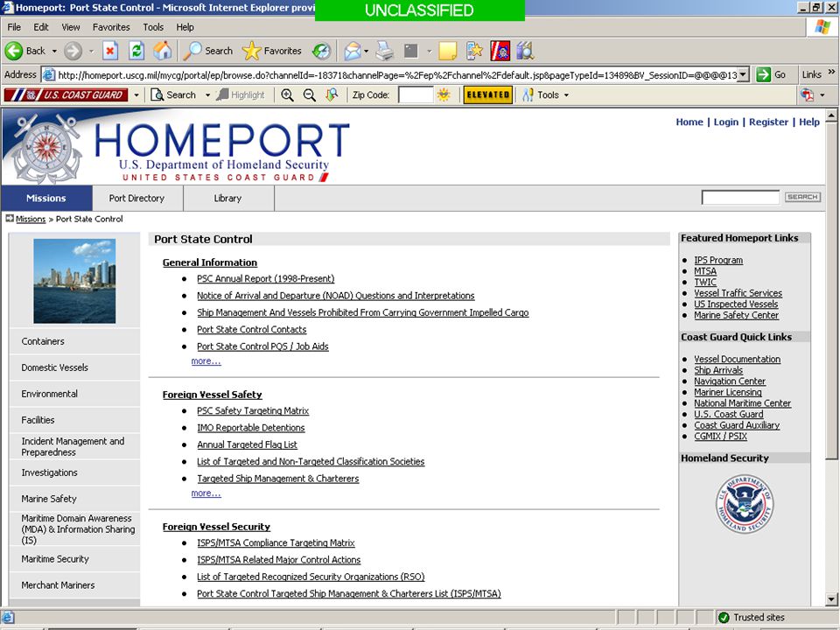Expand the Back button history dropdown arrow
The height and width of the screenshot is (630, 840).
[x=54, y=51]
